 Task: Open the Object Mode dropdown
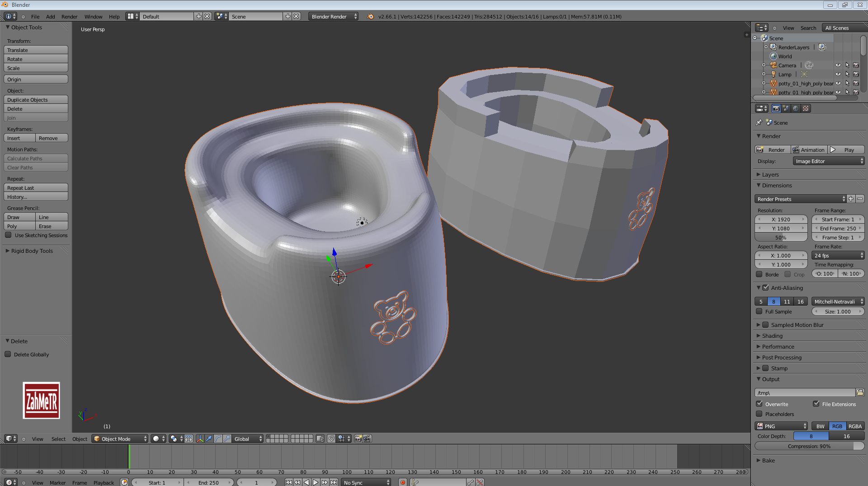(x=120, y=439)
